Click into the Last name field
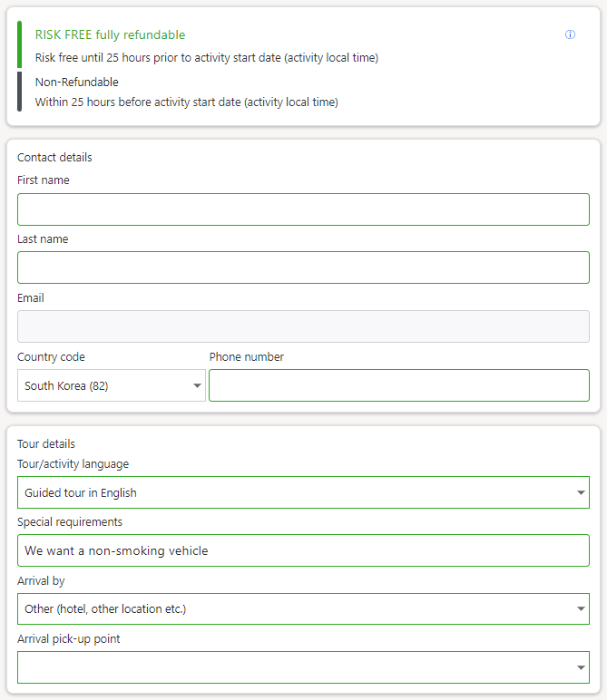The image size is (607, 700). pyautogui.click(x=303, y=267)
